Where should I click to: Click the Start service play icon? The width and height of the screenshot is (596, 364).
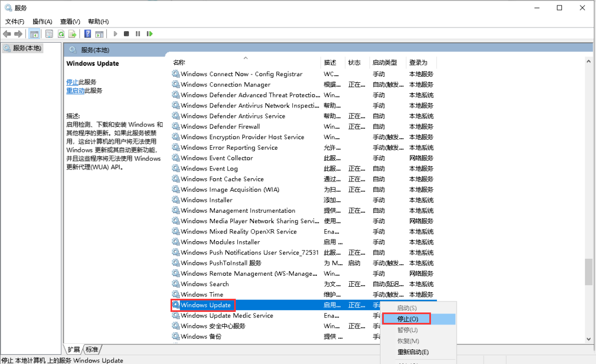pyautogui.click(x=115, y=34)
